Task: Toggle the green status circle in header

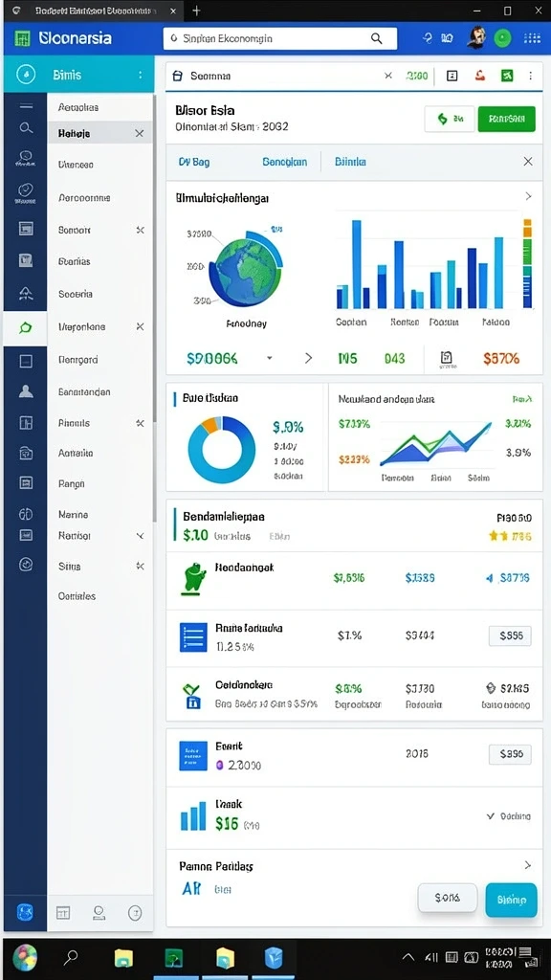Action: (502, 38)
